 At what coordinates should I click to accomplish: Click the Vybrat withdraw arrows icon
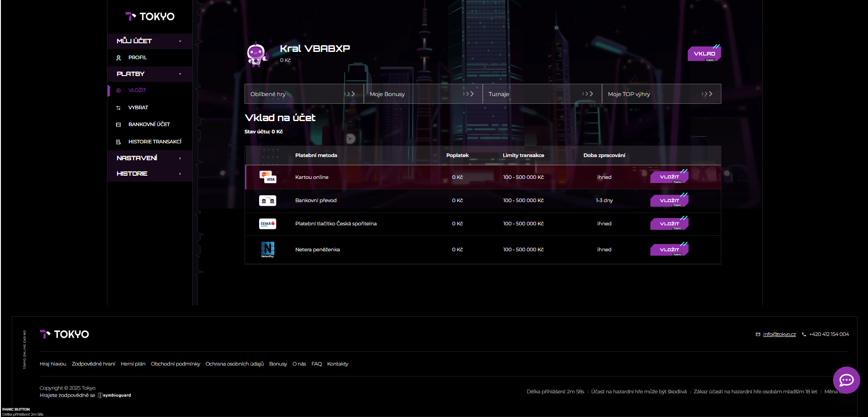(118, 108)
